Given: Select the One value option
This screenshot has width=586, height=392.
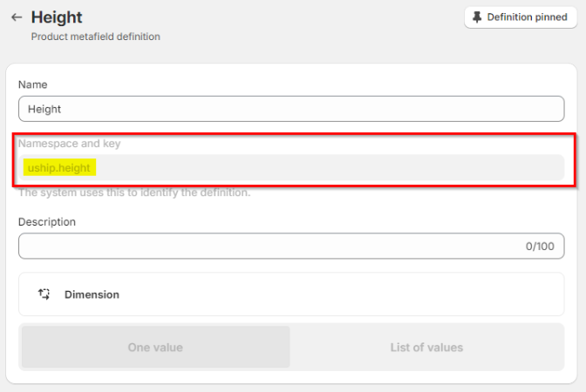Looking at the screenshot, I should coord(155,347).
